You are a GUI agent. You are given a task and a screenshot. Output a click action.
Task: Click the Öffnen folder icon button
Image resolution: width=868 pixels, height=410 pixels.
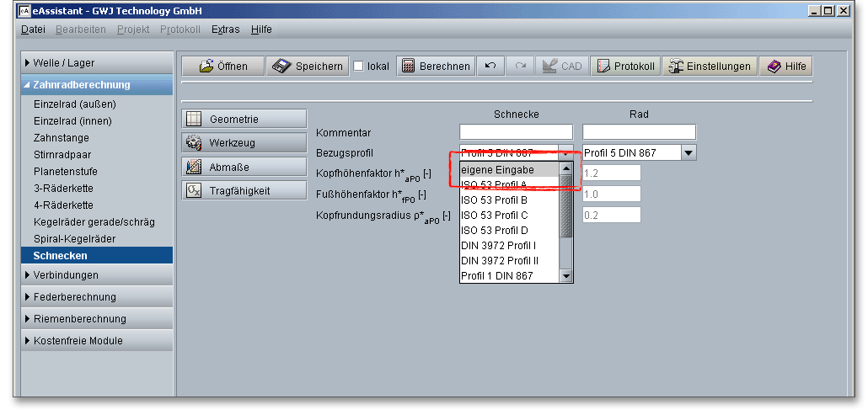point(222,67)
